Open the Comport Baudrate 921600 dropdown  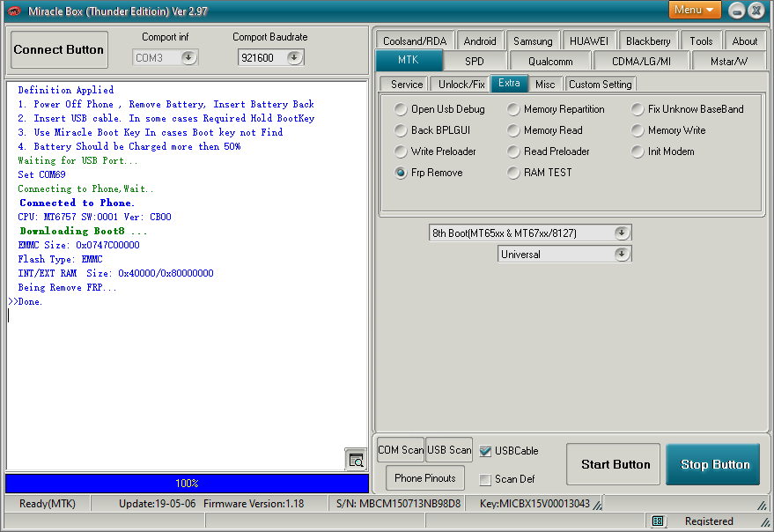pyautogui.click(x=294, y=58)
